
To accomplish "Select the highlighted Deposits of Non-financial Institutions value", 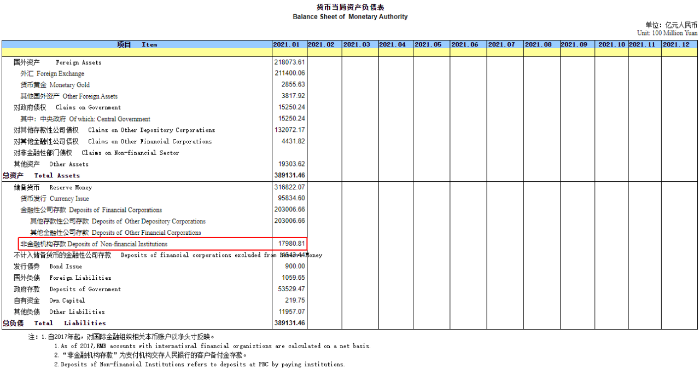I will (292, 244).
